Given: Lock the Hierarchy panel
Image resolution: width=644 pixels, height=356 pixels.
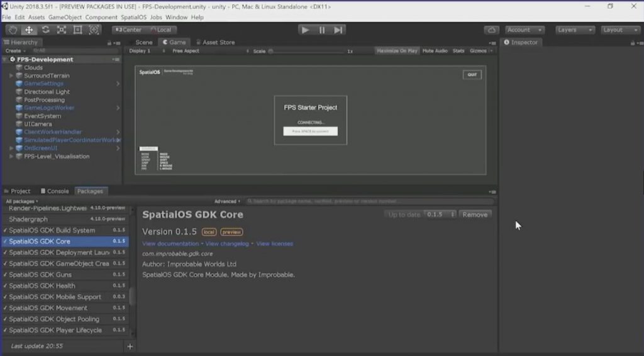Looking at the screenshot, I should (109, 43).
